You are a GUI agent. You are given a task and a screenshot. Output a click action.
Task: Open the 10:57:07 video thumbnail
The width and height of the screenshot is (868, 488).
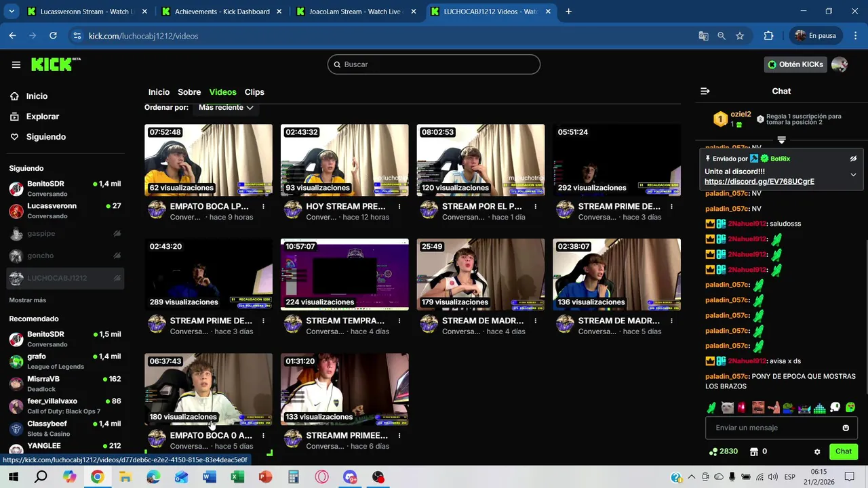pyautogui.click(x=344, y=274)
